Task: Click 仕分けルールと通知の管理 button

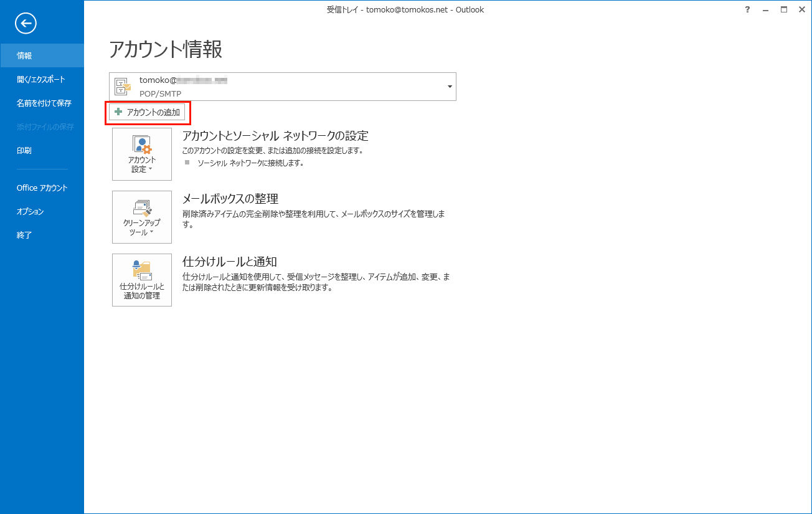Action: pos(142,280)
